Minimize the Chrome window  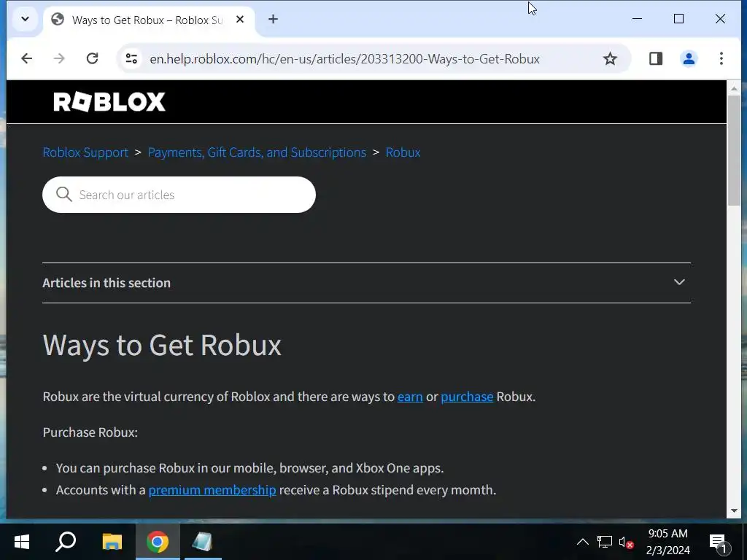pos(637,19)
